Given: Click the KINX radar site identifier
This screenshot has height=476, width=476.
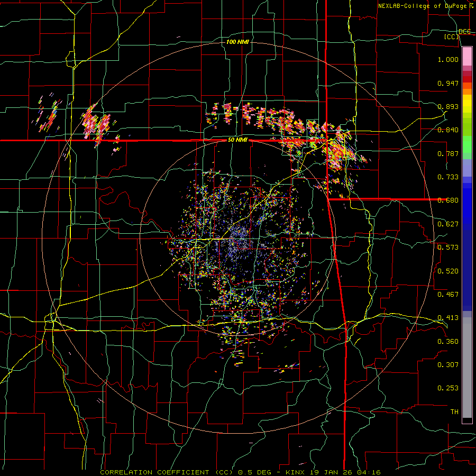Looking at the screenshot, I should (x=295, y=472).
